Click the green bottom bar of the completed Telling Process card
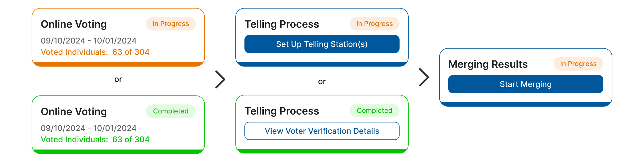The height and width of the screenshot is (162, 644). (322, 151)
